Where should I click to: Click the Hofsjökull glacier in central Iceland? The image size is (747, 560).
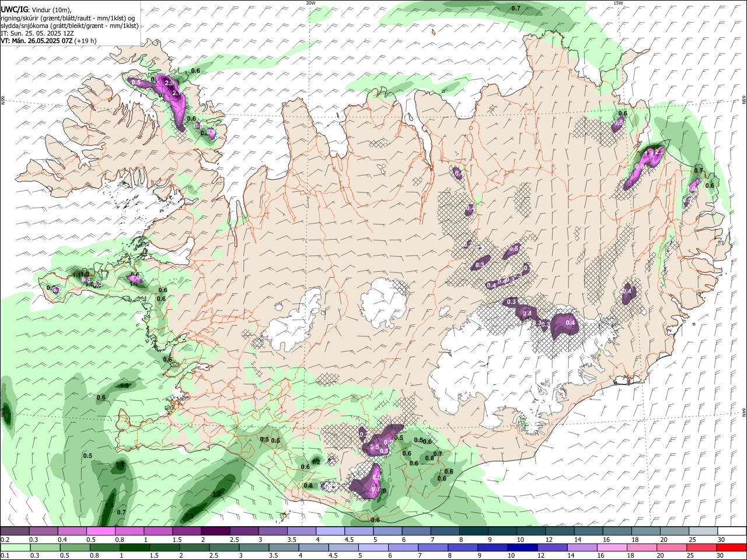[x=383, y=302]
